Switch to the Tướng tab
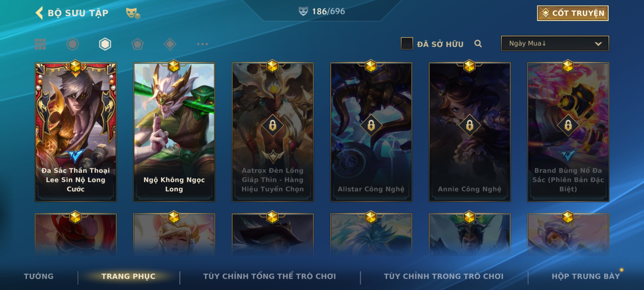Image resolution: width=644 pixels, height=290 pixels. point(39,276)
